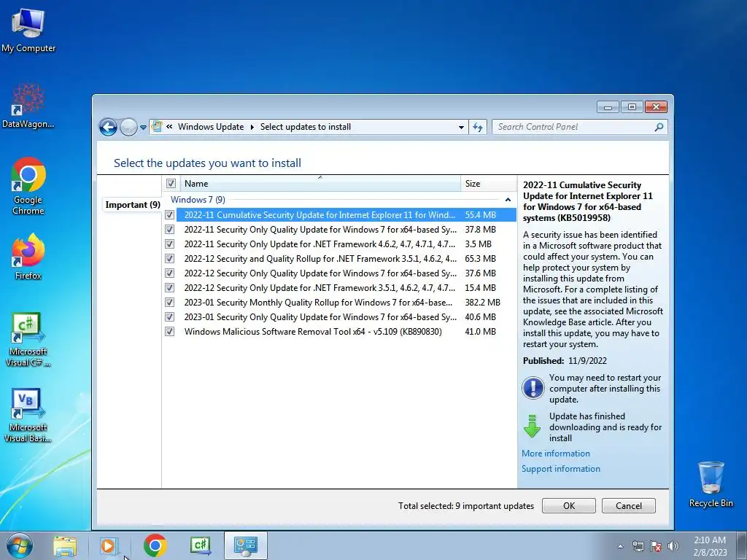Viewport: 747px width, 560px height.
Task: Maximize the Windows Update window
Action: coord(632,107)
